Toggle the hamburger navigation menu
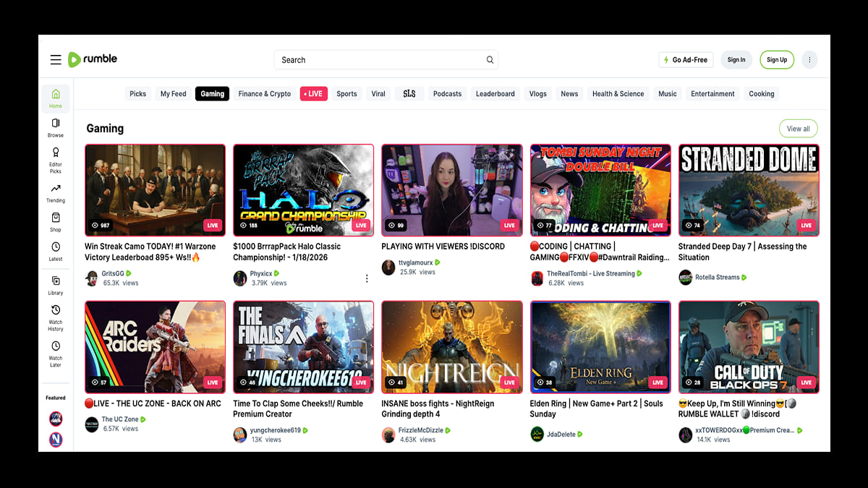The width and height of the screenshot is (868, 488). 56,59
